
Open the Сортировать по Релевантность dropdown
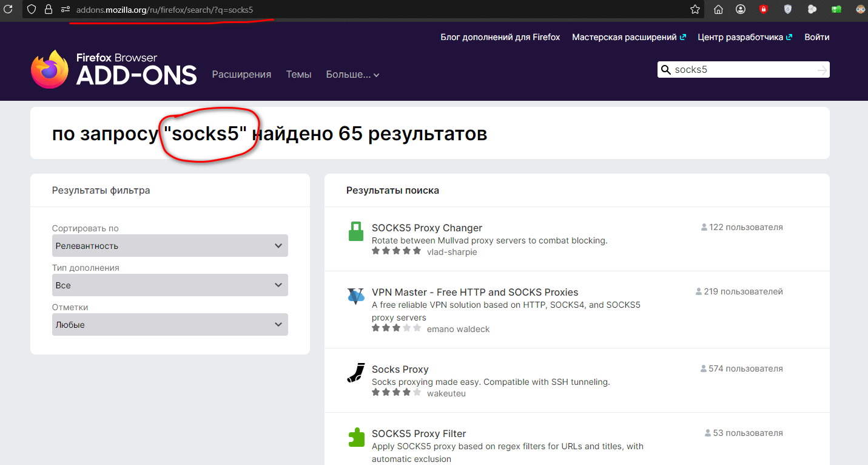coord(170,246)
